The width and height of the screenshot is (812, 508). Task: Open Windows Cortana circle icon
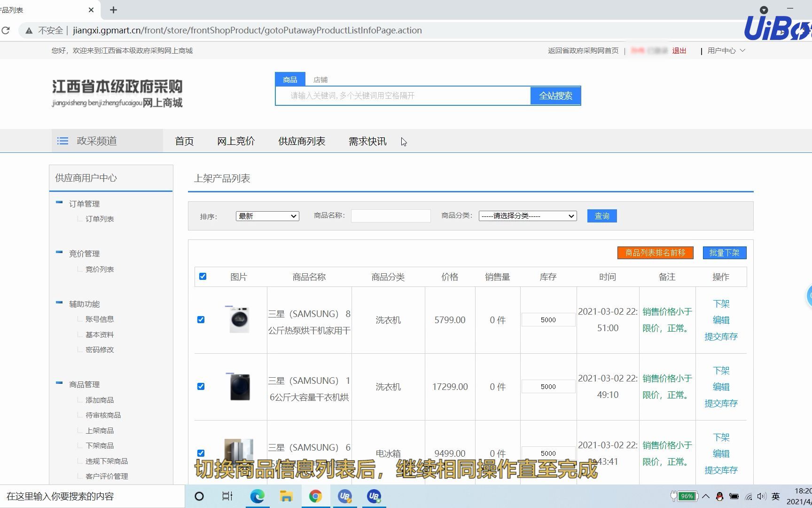tap(199, 496)
